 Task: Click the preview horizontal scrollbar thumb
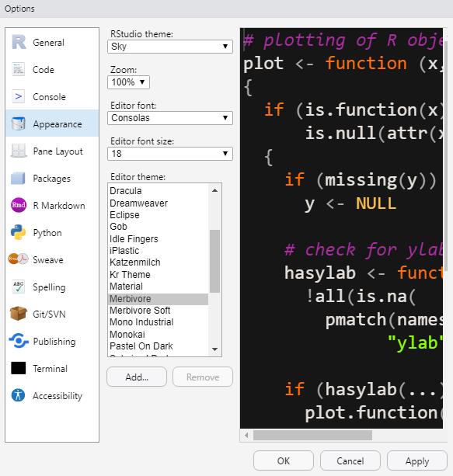[x=312, y=435]
